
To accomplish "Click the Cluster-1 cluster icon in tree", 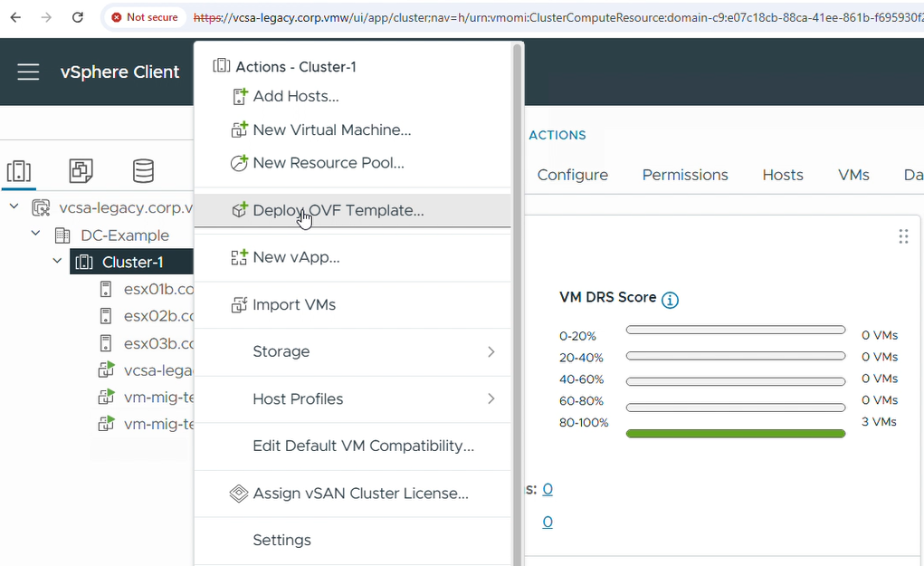I will point(84,262).
